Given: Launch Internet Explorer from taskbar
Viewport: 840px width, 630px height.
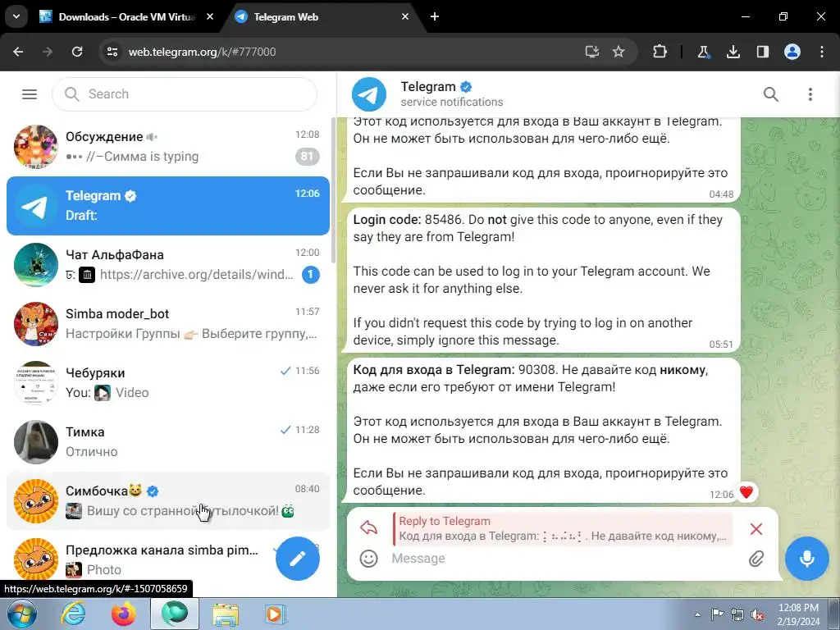Looking at the screenshot, I should coord(73,614).
